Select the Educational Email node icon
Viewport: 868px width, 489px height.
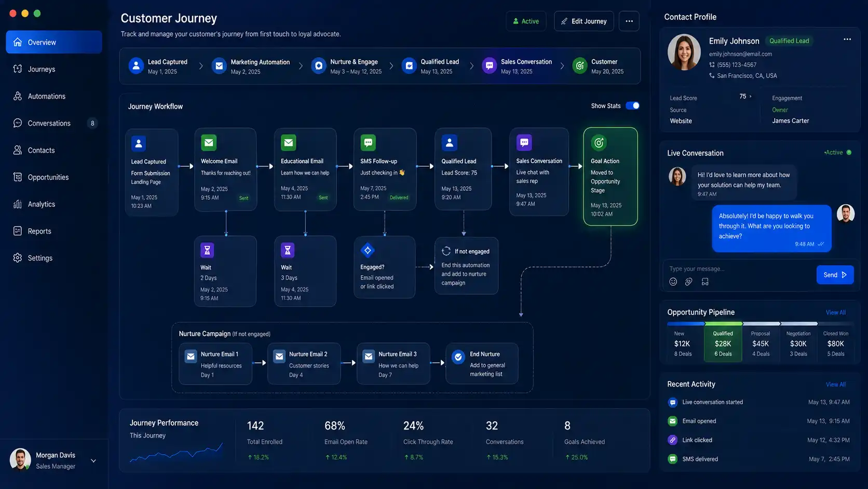[x=289, y=142]
